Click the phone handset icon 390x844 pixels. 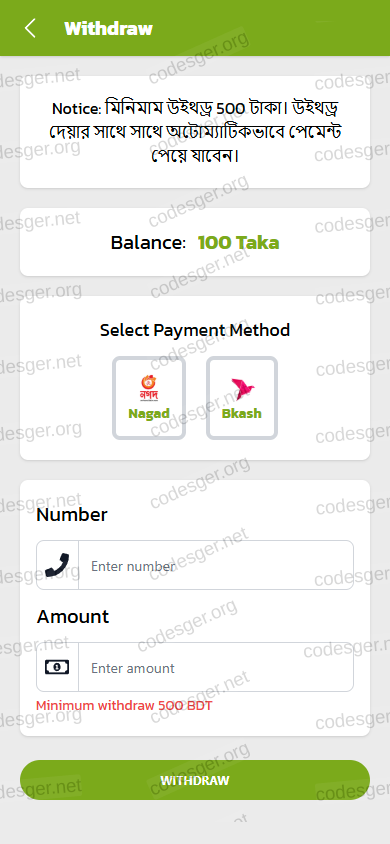(58, 565)
